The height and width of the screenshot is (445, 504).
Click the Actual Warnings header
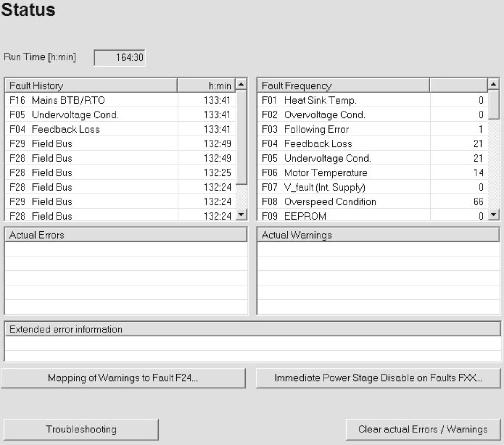pyautogui.click(x=378, y=235)
